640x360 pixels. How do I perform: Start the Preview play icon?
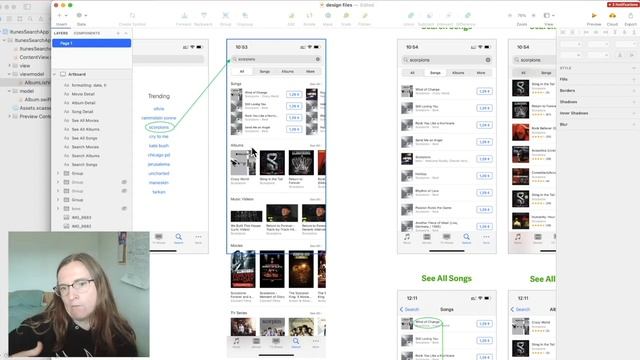pos(594,16)
